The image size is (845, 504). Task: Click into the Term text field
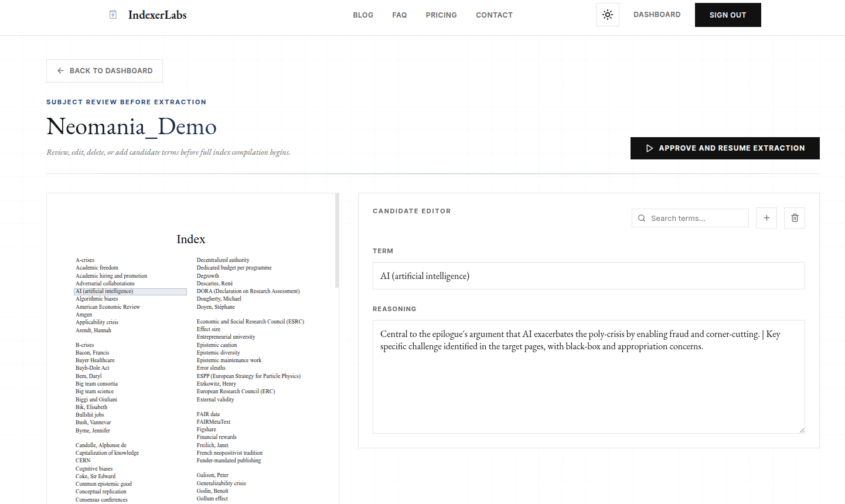tap(589, 276)
